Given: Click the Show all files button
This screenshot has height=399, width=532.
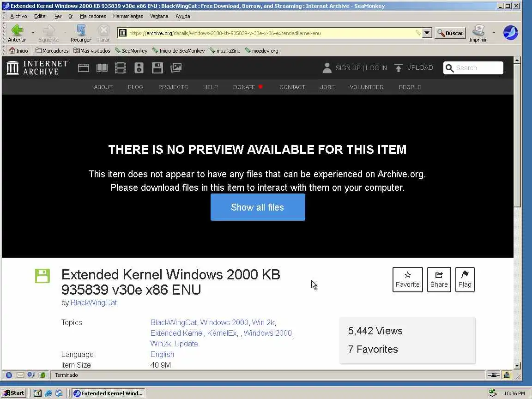Looking at the screenshot, I should click(x=258, y=207).
